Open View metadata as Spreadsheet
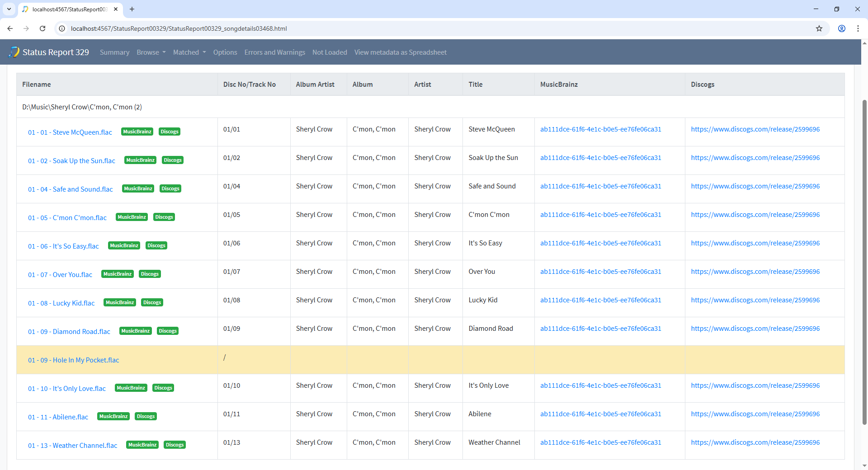 (x=401, y=52)
